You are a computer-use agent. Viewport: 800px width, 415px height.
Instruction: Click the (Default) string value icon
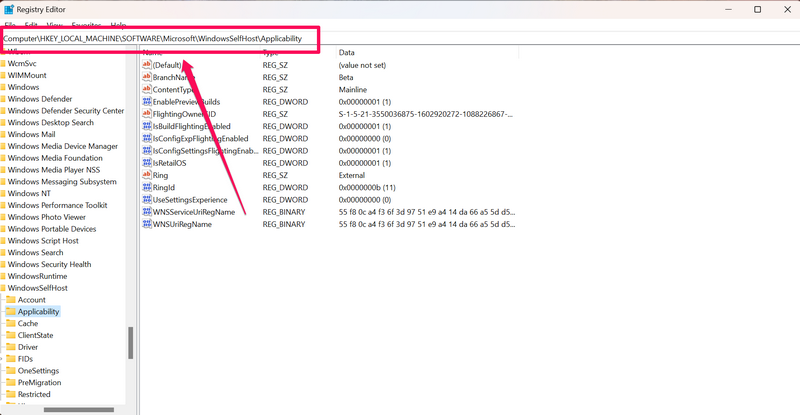(147, 65)
